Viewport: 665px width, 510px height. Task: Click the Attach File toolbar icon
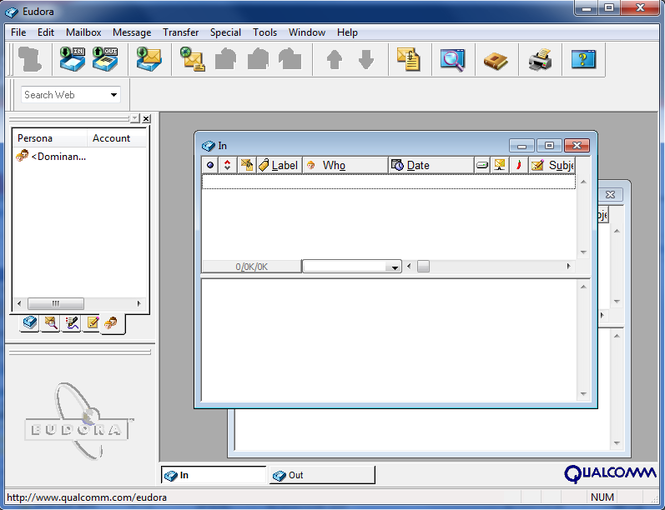408,59
